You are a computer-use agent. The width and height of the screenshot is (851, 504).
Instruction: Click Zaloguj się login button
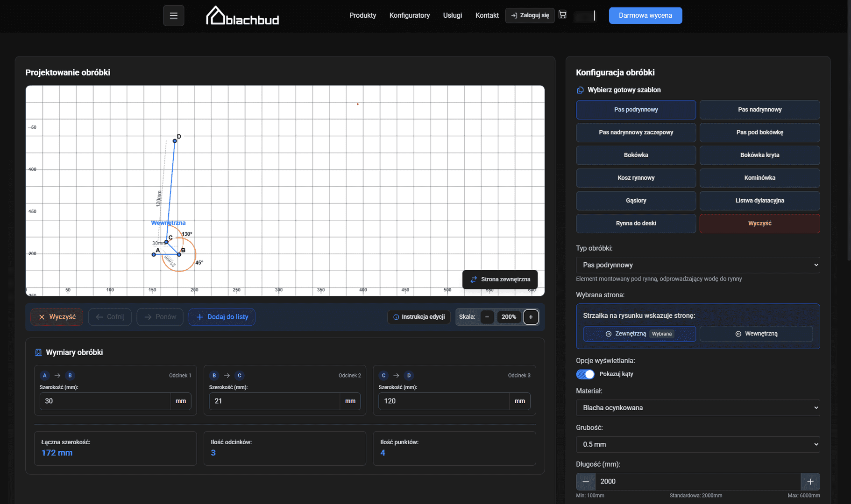(x=530, y=15)
